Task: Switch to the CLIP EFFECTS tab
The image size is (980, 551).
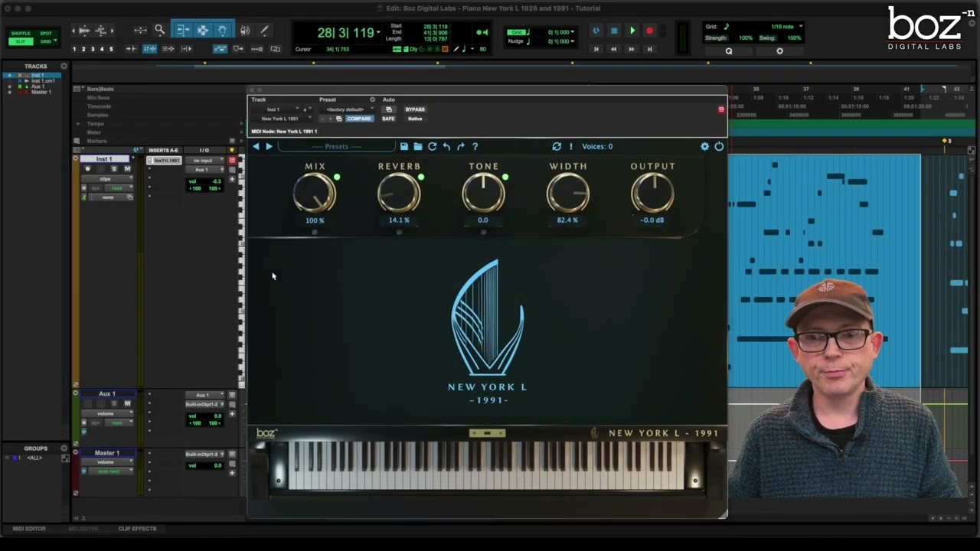Action: click(x=137, y=529)
